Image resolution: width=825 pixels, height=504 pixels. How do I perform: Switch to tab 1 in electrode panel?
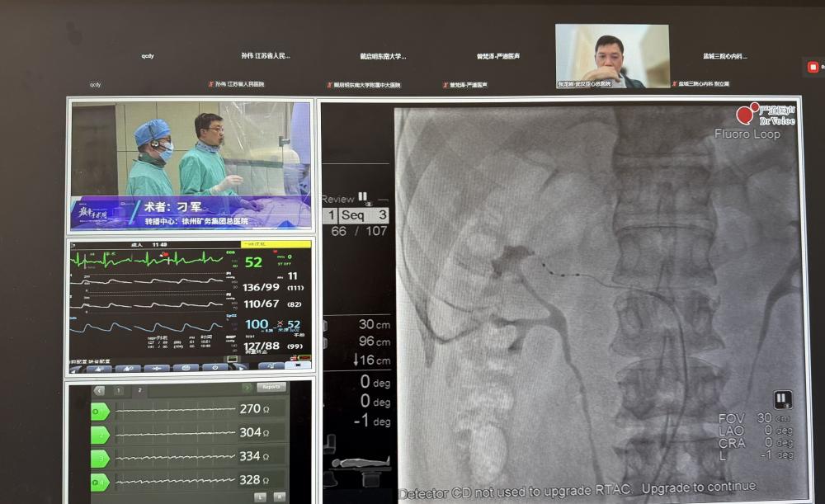[118, 389]
